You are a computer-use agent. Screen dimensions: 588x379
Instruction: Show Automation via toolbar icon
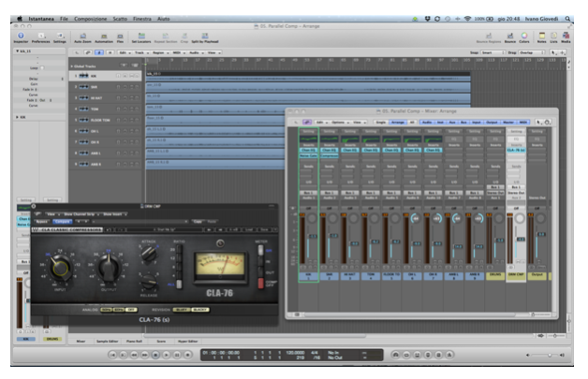point(104,36)
